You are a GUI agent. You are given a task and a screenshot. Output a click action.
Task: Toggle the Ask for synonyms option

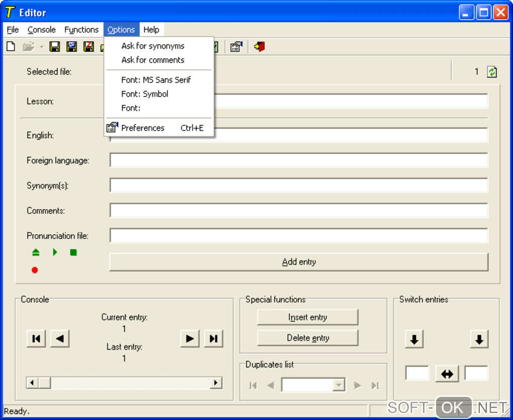153,46
